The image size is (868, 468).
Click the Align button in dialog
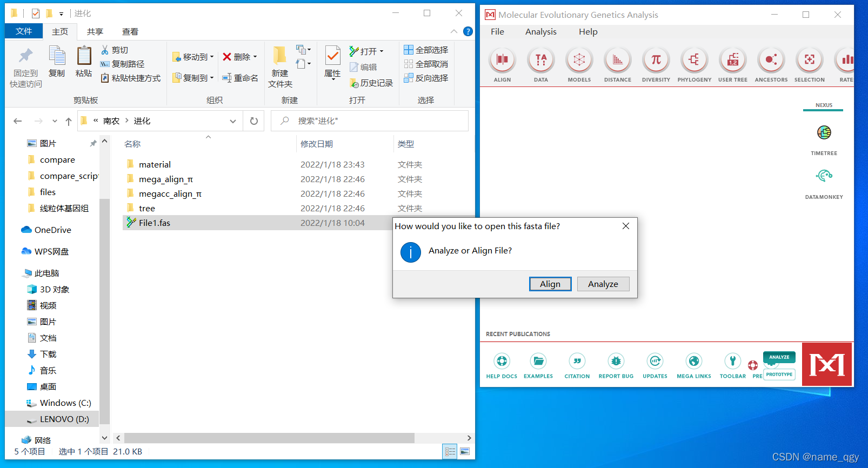[x=550, y=284]
